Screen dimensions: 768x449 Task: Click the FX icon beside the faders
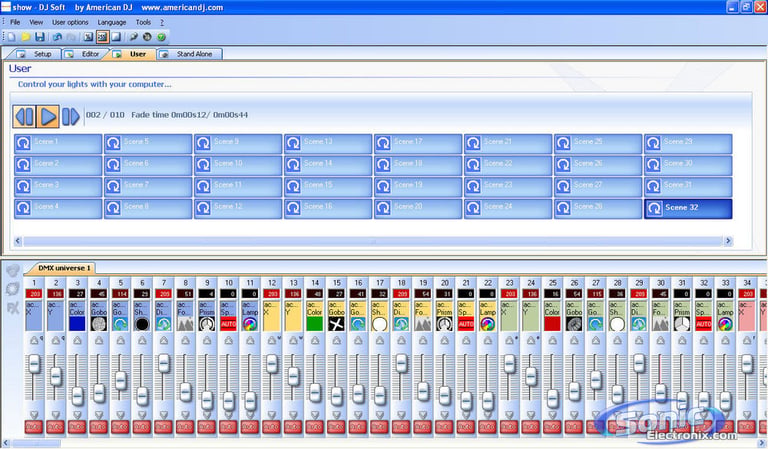point(13,308)
